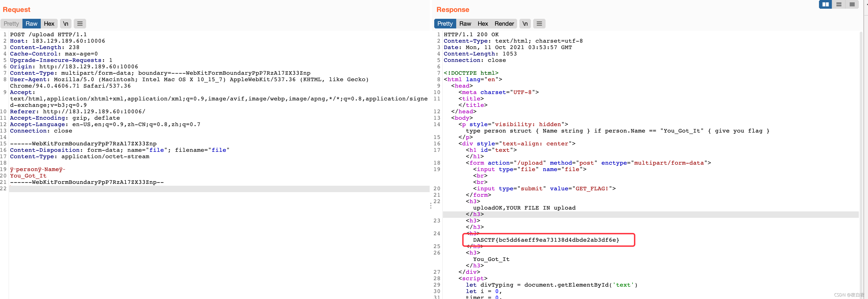Click the request 'Content-Length: 238' header
Image resolution: width=868 pixels, height=299 pixels.
(x=44, y=47)
